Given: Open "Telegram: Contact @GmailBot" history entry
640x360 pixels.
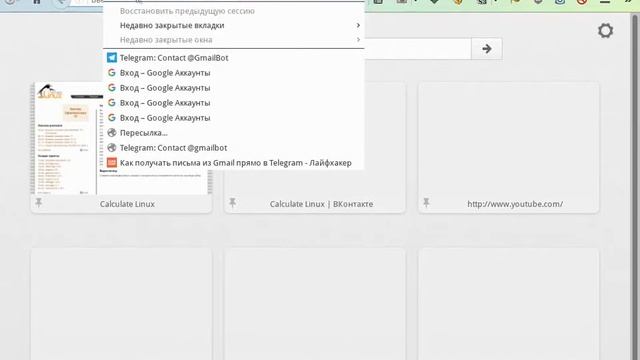Looking at the screenshot, I should coord(234,58).
